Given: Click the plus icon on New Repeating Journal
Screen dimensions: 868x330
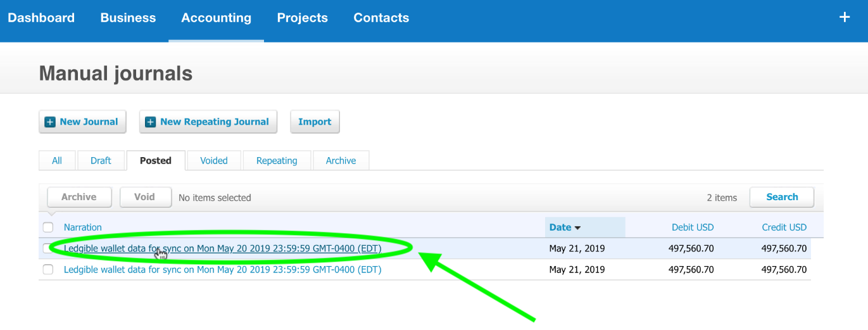Looking at the screenshot, I should click(x=150, y=122).
